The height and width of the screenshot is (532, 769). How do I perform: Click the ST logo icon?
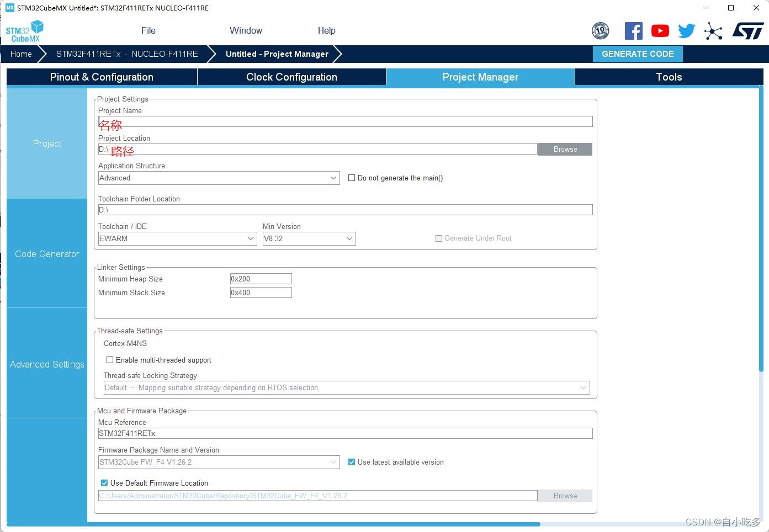[x=748, y=31]
